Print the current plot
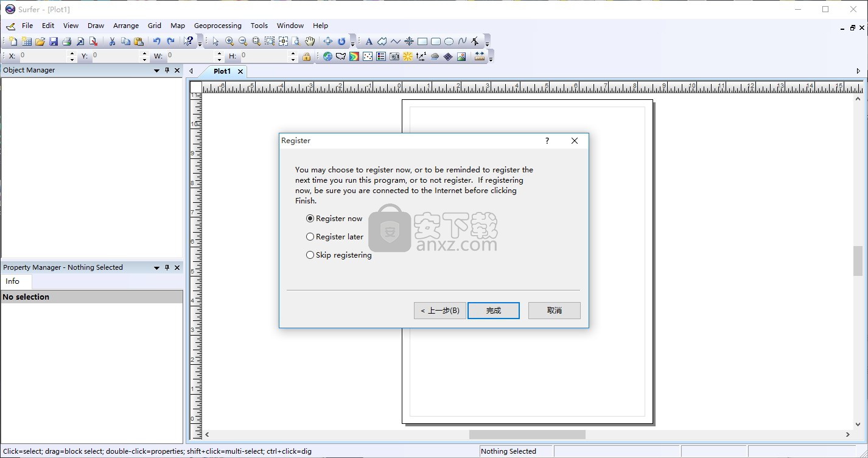 tap(67, 41)
